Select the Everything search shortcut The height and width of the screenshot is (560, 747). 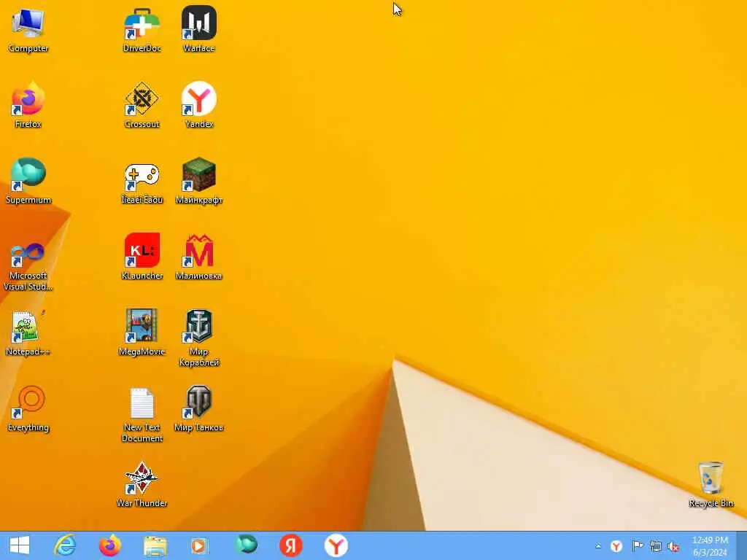pos(28,408)
